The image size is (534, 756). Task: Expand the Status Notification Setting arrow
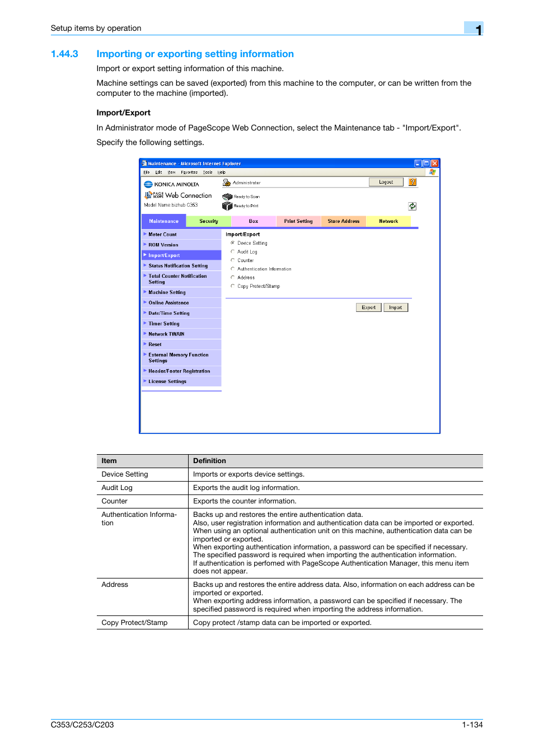point(145,265)
